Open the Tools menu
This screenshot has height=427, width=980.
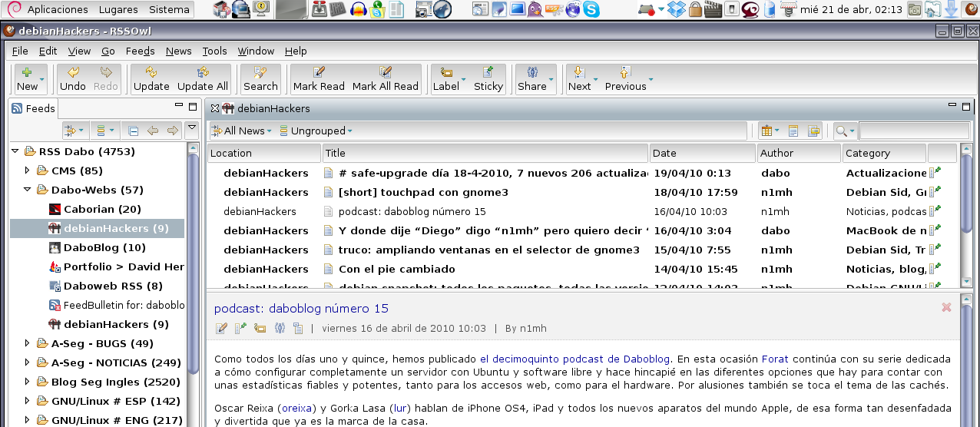pos(215,51)
